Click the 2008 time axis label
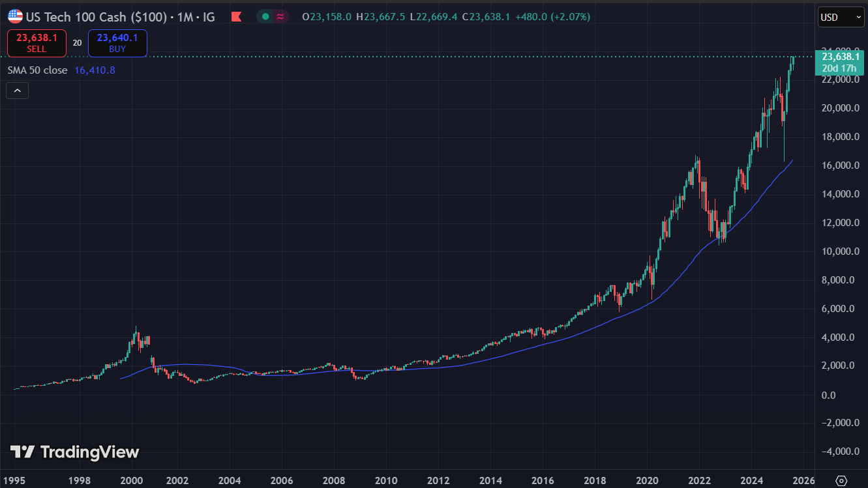Image resolution: width=868 pixels, height=488 pixels. tap(334, 480)
